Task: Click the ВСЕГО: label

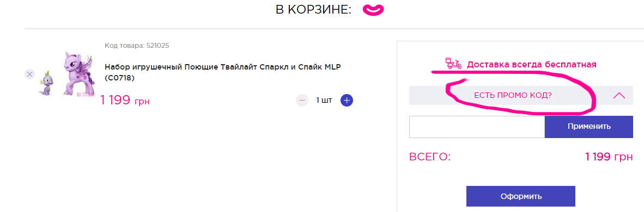Action: pyautogui.click(x=430, y=157)
